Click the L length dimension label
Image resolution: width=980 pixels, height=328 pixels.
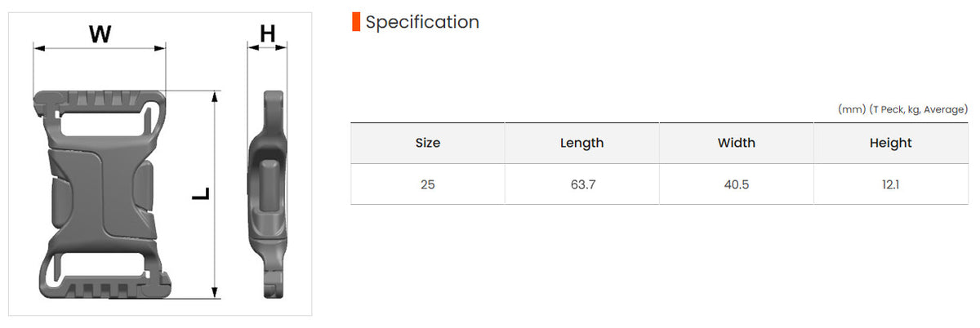201,194
